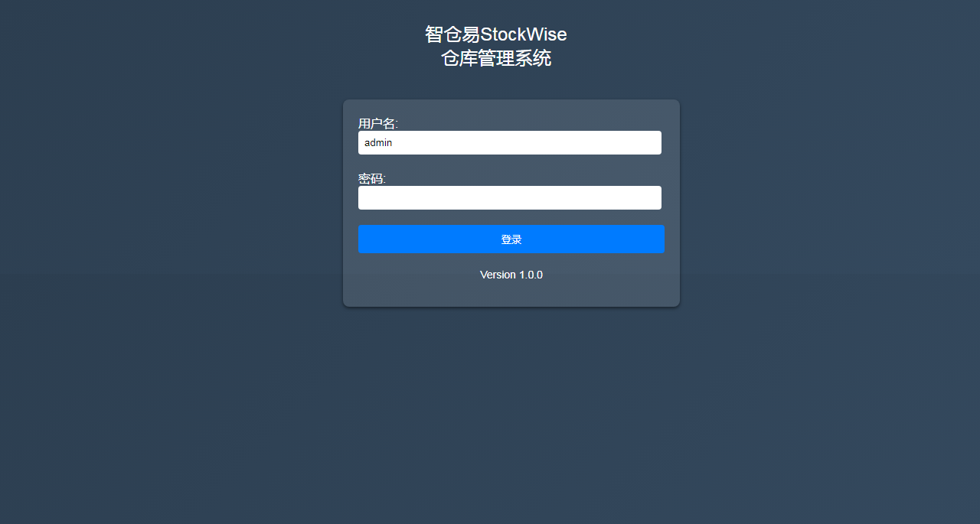This screenshot has height=524, width=980.
Task: Select the white box below 用户名
Action: click(x=510, y=142)
